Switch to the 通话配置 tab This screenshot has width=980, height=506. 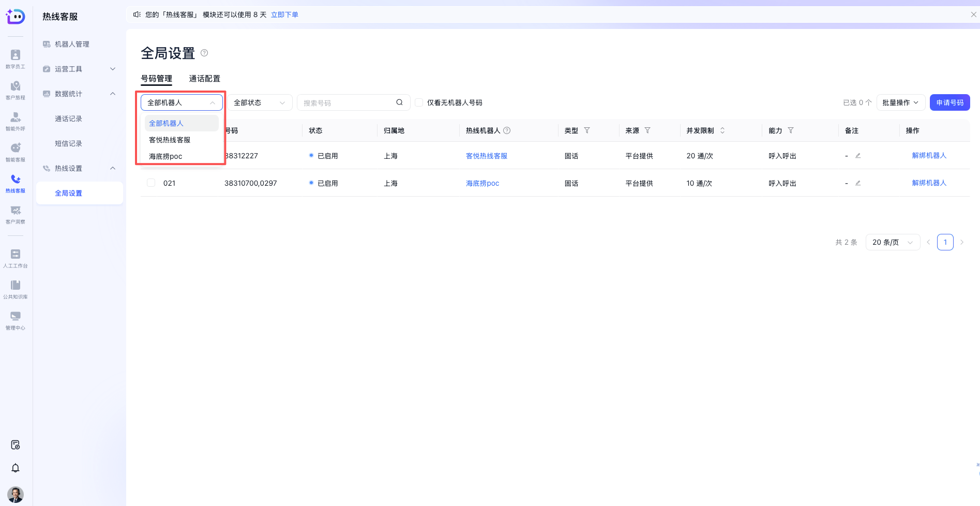pyautogui.click(x=204, y=79)
